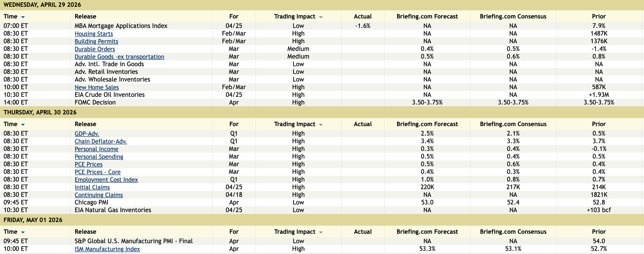
Task: Open the Chain Deflator-Adv. link
Action: (x=101, y=141)
